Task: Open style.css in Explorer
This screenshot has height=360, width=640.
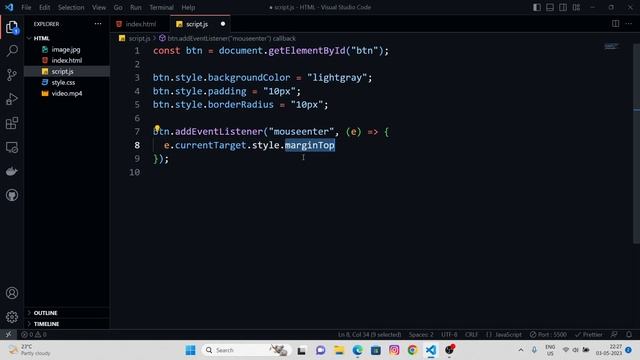Action: (63, 82)
